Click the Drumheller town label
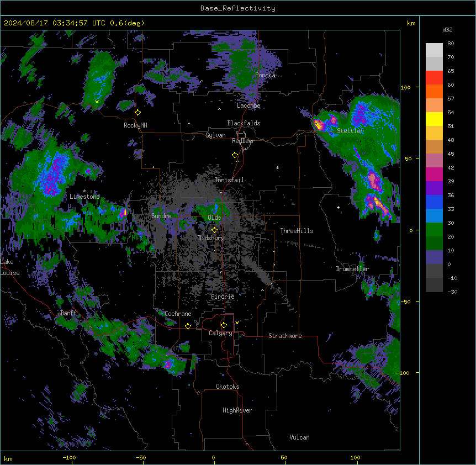The image size is (476, 465). [352, 269]
